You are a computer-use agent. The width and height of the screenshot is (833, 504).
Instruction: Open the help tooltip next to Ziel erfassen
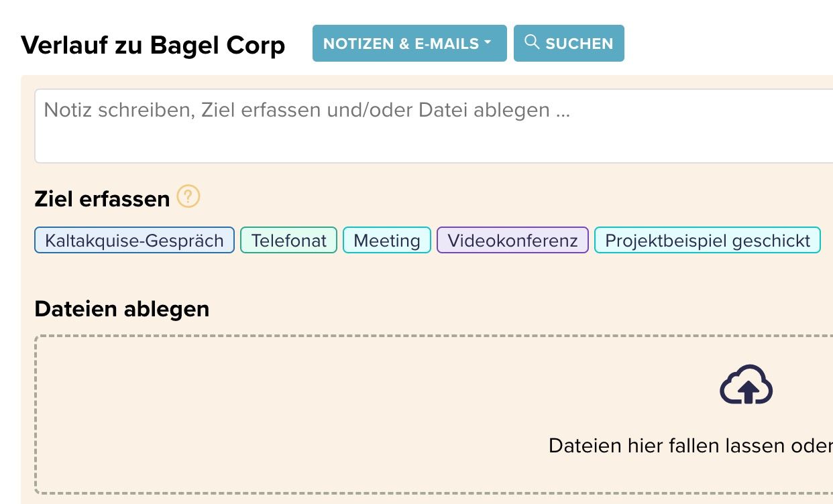coord(188,197)
